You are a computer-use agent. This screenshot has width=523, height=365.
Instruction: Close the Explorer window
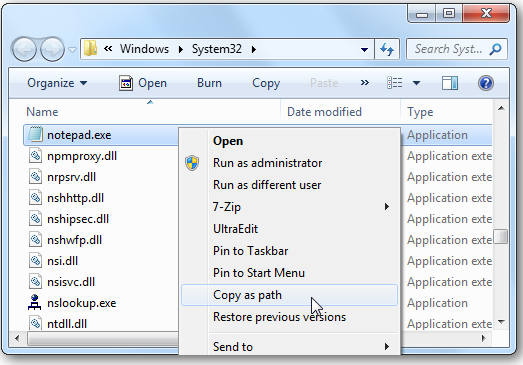tap(486, 14)
